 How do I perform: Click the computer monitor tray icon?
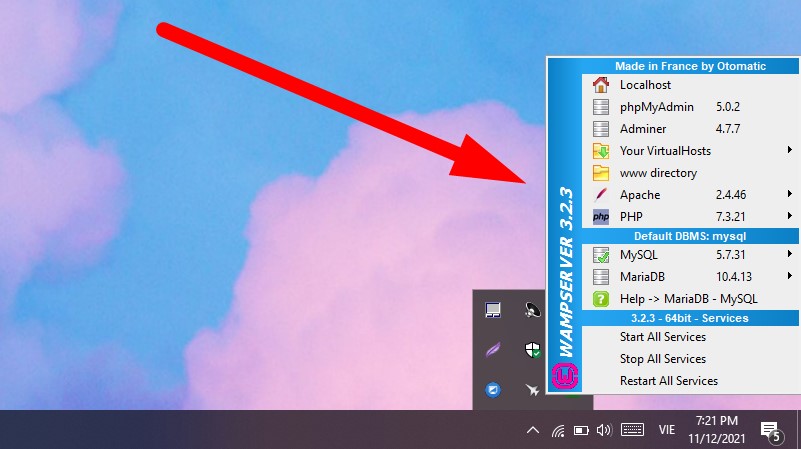[493, 310]
